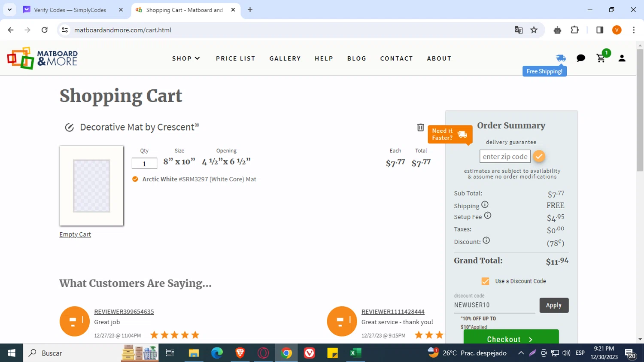Screen dimensions: 644x362
Task: Expand the SHOP dropdown menu
Action: pos(186,58)
